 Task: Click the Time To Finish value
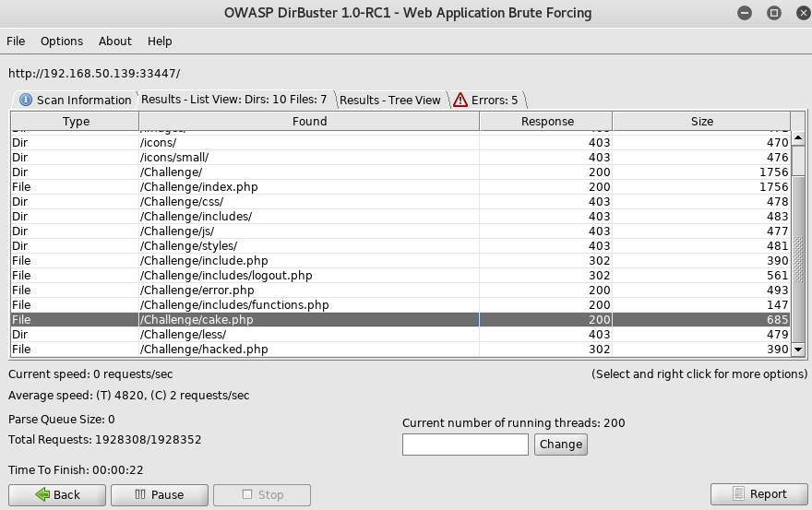(117, 470)
